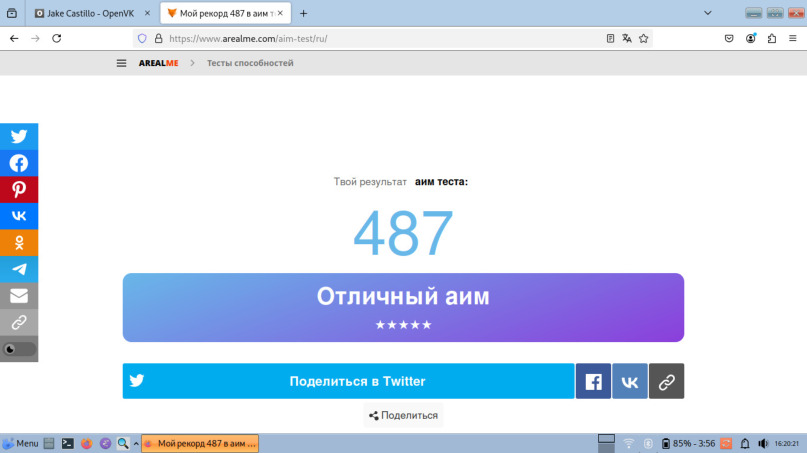This screenshot has width=807, height=453.
Task: Go to AREALME home logo
Action: click(159, 63)
